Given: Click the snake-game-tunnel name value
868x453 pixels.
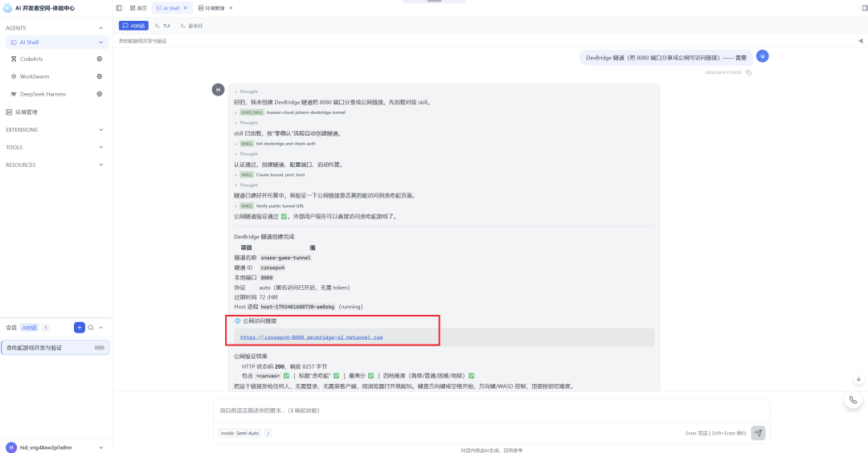Looking at the screenshot, I should [285, 258].
